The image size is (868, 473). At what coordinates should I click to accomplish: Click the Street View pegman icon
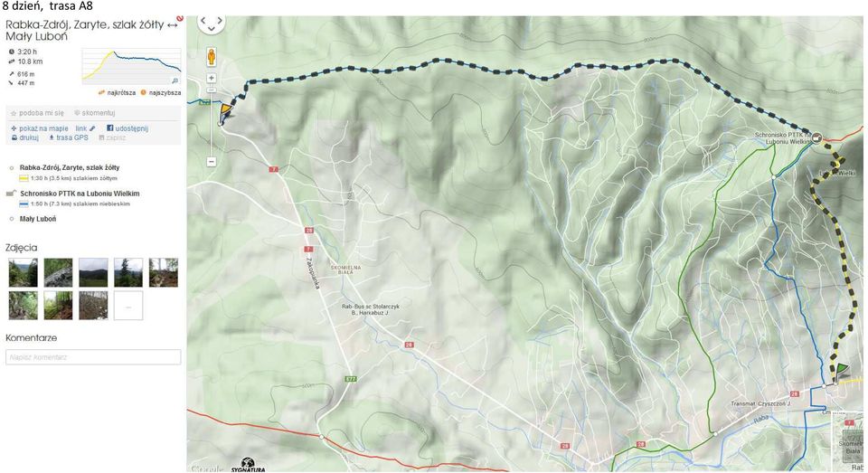tap(211, 56)
